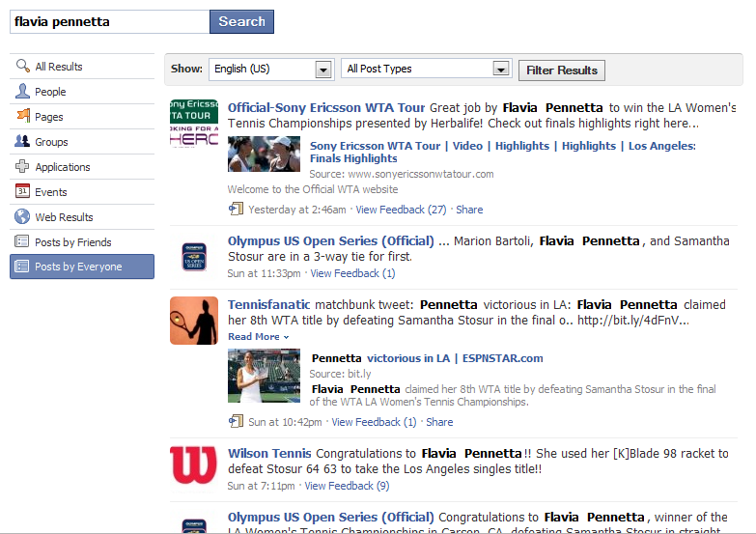The width and height of the screenshot is (756, 534).
Task: Click the Applications puzzle icon
Action: tap(22, 166)
